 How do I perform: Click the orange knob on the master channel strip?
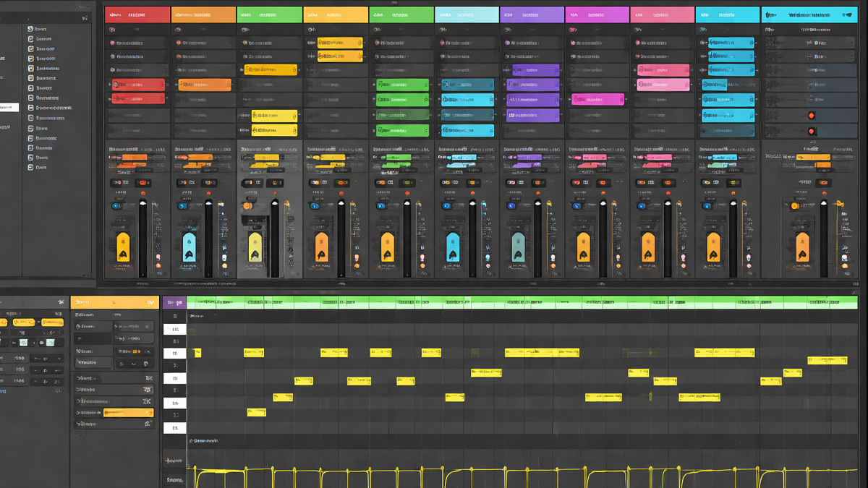tap(795, 206)
